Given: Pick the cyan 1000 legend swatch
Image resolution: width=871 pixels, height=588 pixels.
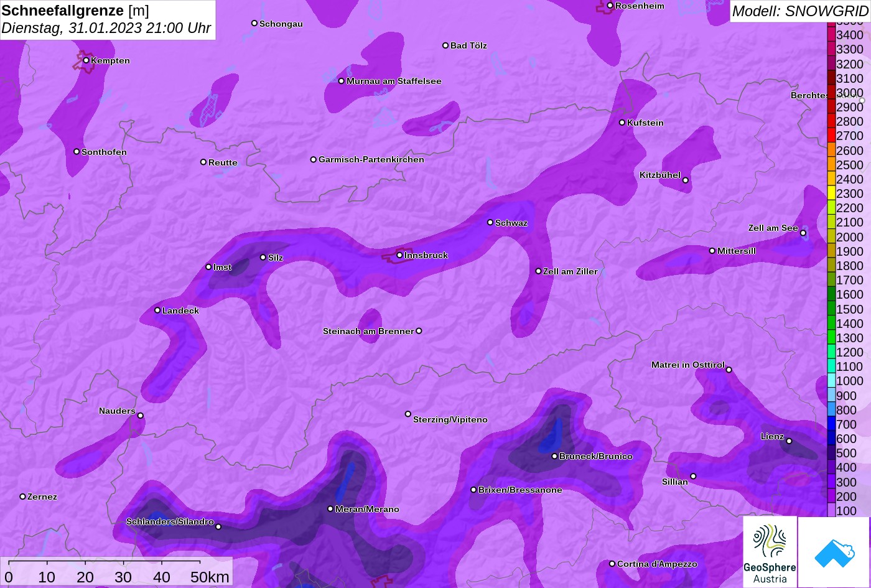Looking at the screenshot, I should tap(831, 381).
